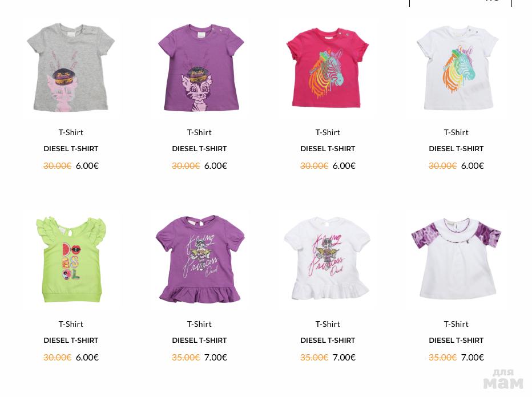Viewport: 532px width, 397px height.
Task: Click DIESEL T-SHIRT title under white zebra shirt
Action: (x=456, y=148)
